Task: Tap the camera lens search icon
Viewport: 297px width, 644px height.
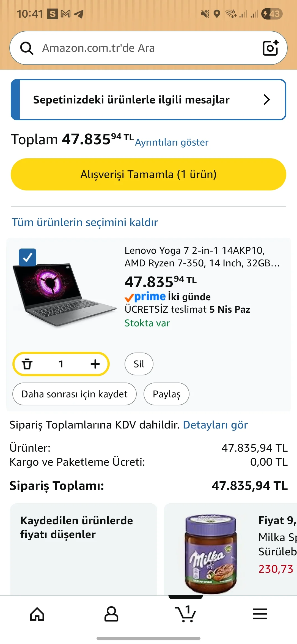Action: point(271,48)
